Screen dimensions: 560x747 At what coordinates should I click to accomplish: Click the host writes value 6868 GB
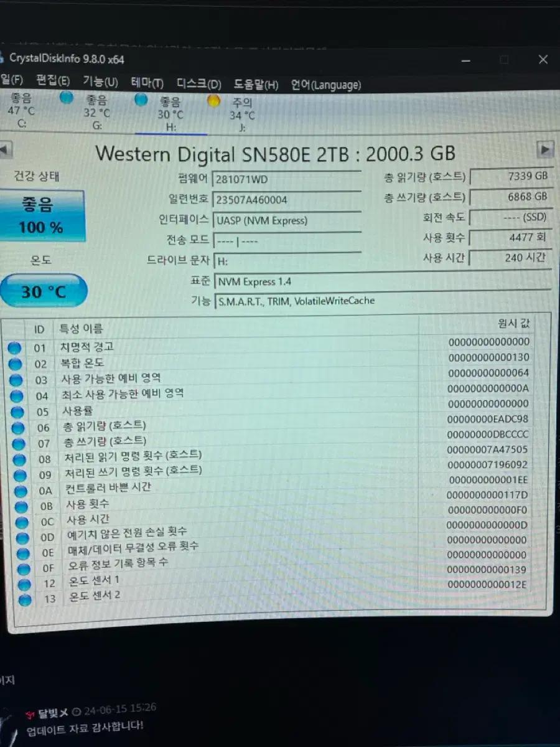(511, 197)
